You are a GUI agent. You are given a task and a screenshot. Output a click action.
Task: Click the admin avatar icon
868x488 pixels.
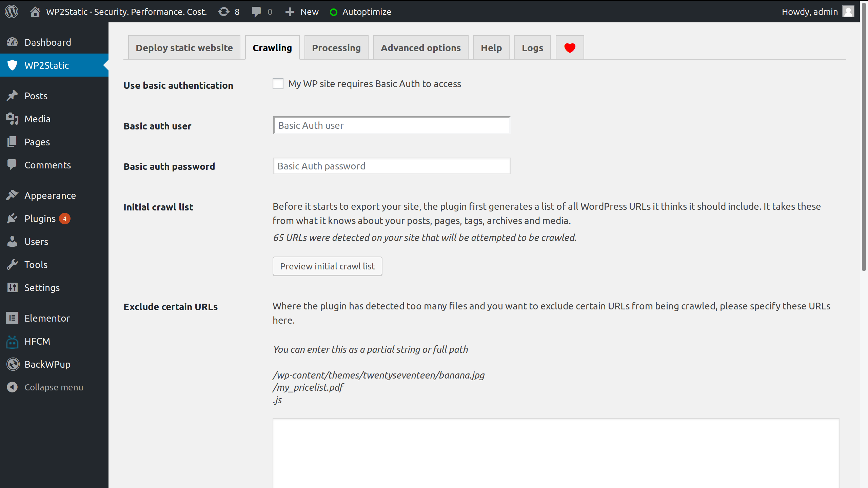point(848,12)
